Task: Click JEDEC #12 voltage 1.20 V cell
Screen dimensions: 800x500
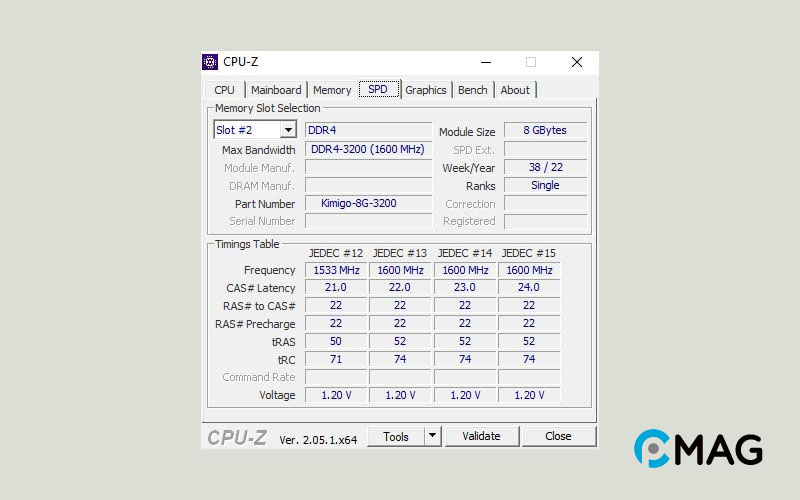Action: coord(336,395)
